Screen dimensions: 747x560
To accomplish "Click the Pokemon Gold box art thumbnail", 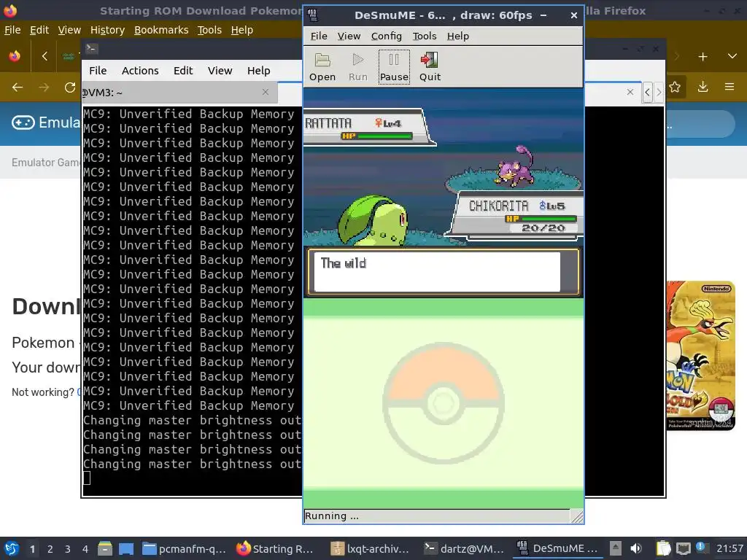I will 701,355.
